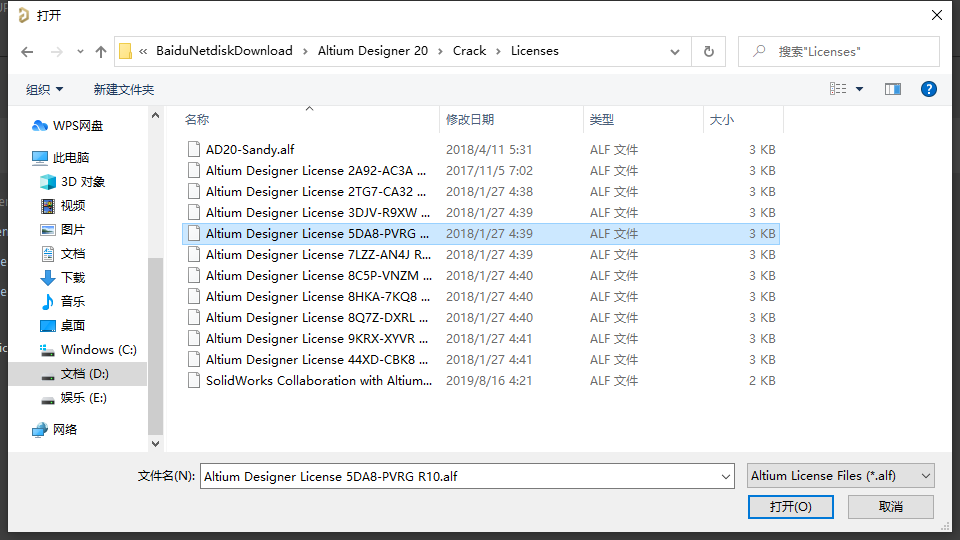960x540 pixels.
Task: Select 文档 (D:) drive
Action: click(78, 374)
